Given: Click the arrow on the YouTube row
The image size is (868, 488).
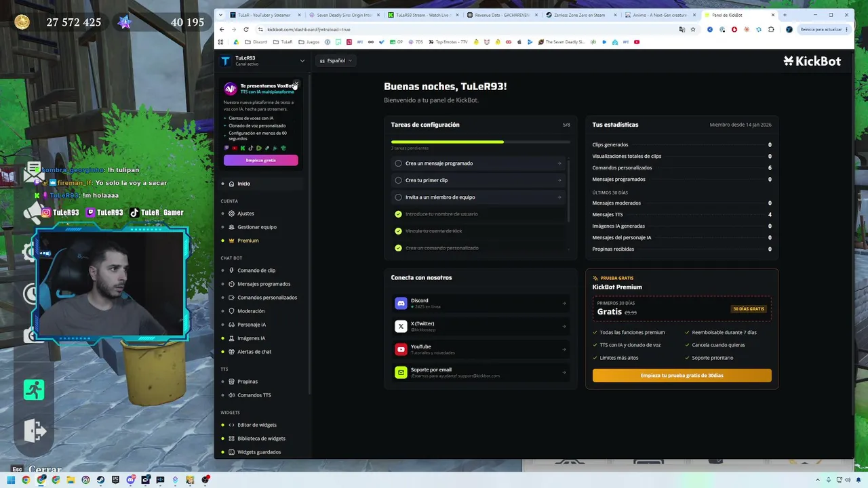Looking at the screenshot, I should point(564,350).
